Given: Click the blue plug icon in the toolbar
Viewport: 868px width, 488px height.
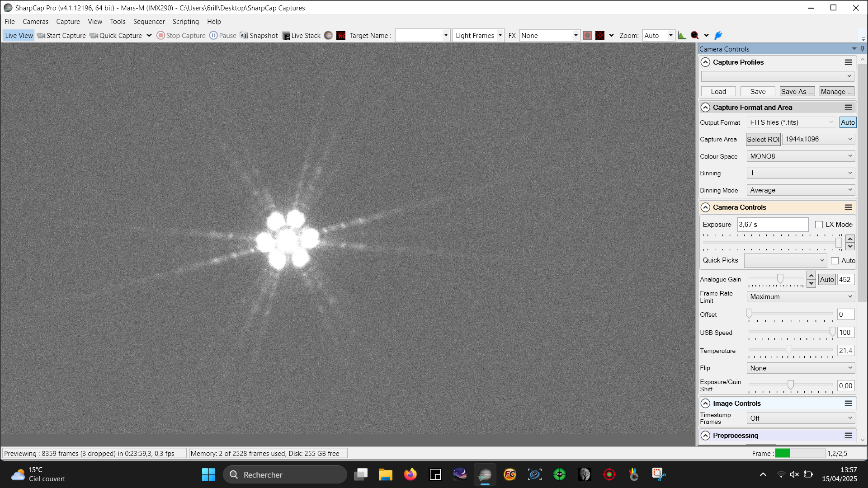Looking at the screenshot, I should coord(718,36).
